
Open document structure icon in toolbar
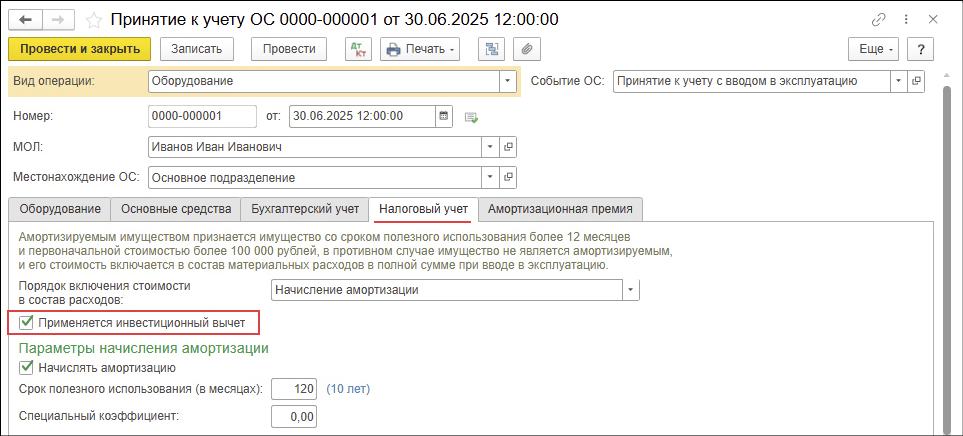[491, 49]
